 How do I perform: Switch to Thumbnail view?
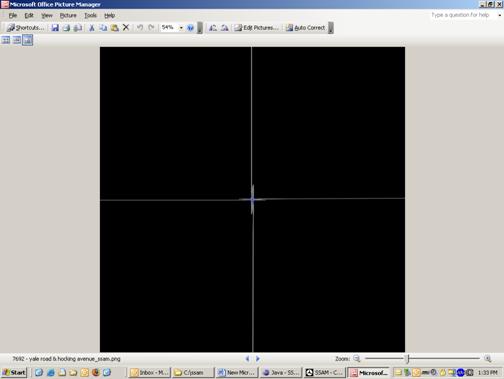tap(6, 40)
